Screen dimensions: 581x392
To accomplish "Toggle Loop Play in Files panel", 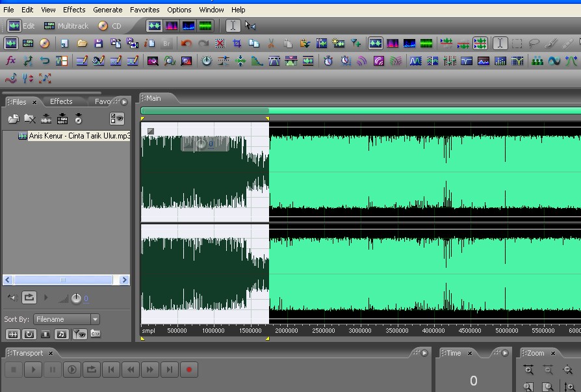I will (29, 298).
